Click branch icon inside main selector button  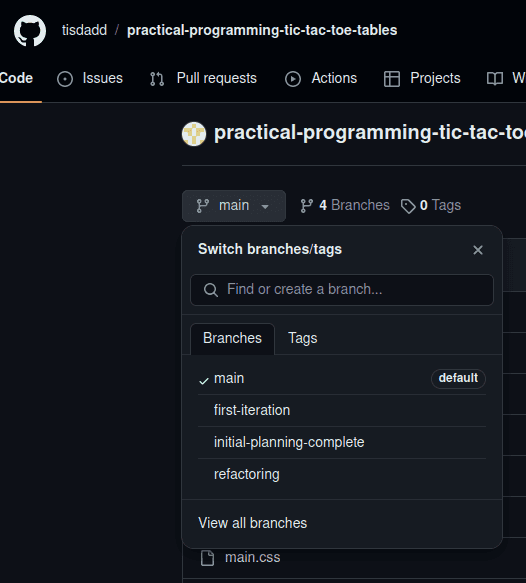pyautogui.click(x=203, y=206)
